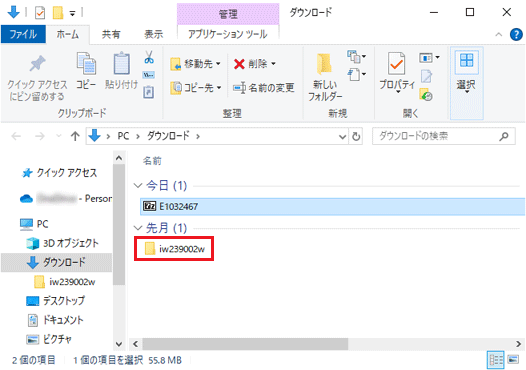Switch to the Home (ホーム) tab
526x370 pixels.
(68, 34)
